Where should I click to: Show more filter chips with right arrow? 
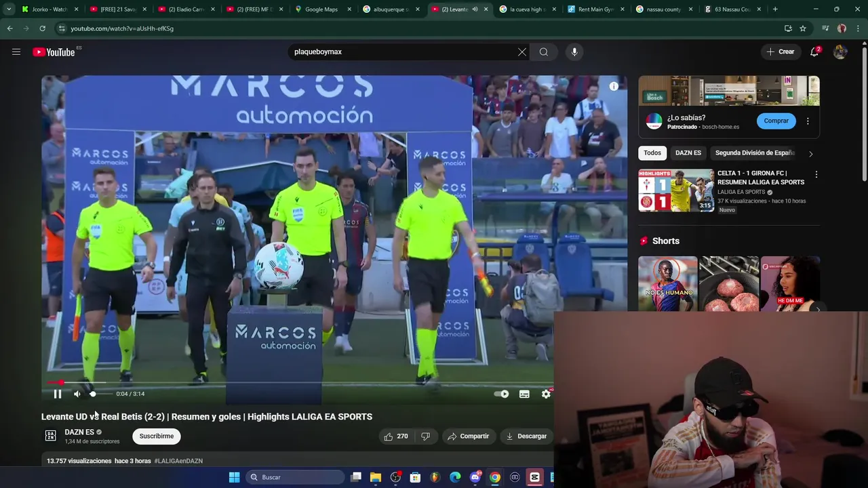[810, 153]
